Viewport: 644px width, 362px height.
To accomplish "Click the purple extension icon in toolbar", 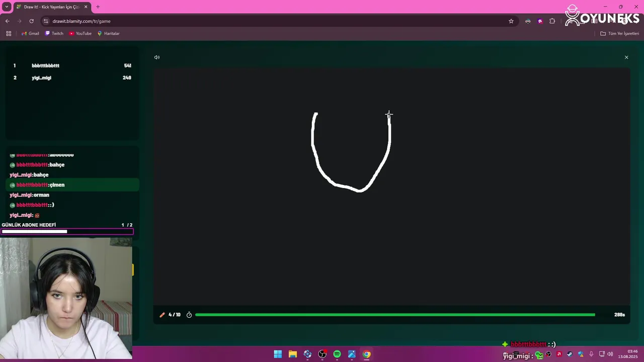I will (540, 21).
